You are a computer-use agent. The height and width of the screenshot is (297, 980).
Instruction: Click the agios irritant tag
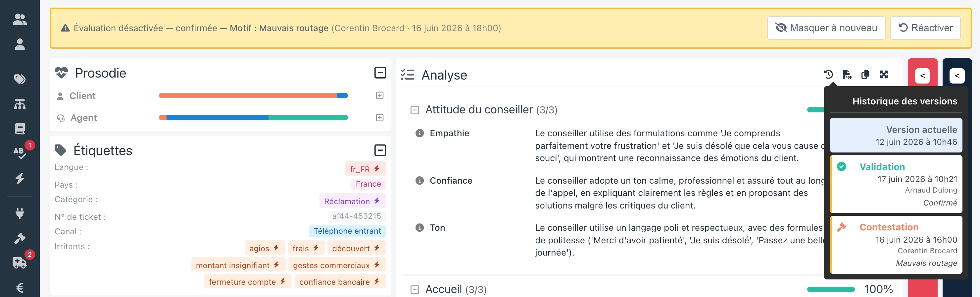pos(265,248)
